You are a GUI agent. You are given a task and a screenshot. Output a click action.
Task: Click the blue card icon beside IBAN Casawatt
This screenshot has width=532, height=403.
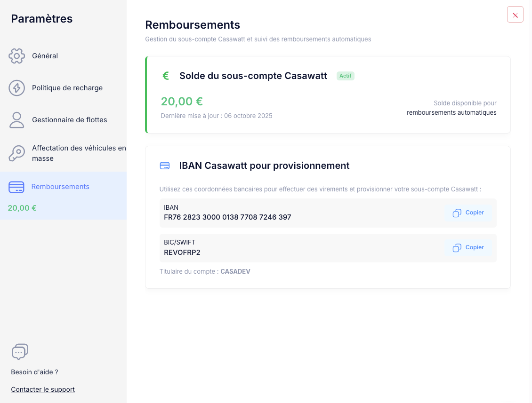tap(165, 166)
